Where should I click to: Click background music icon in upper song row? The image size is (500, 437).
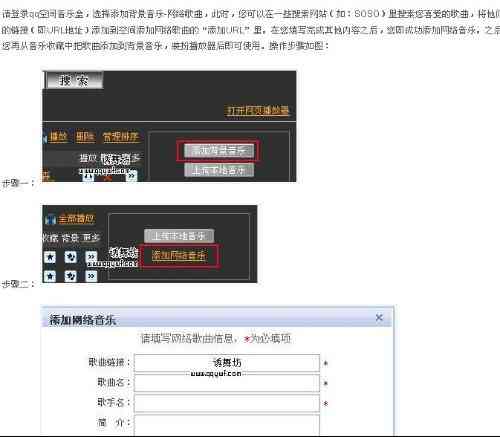tap(70, 257)
